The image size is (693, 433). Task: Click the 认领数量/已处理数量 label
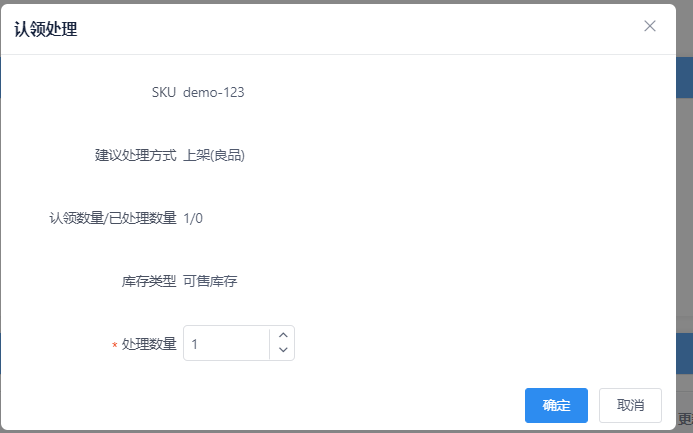point(113,218)
